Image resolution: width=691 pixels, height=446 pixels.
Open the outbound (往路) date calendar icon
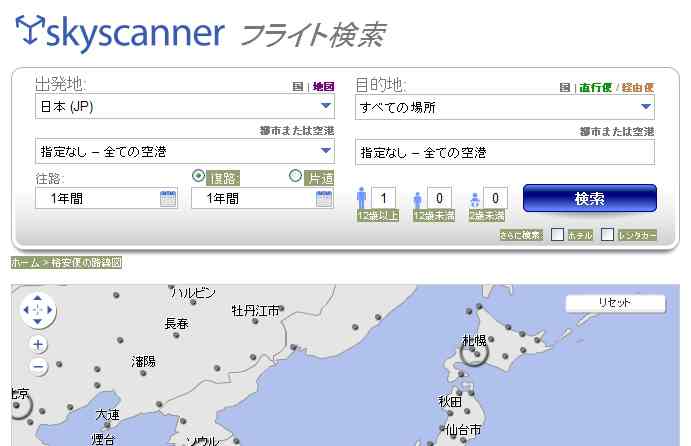[168, 199]
